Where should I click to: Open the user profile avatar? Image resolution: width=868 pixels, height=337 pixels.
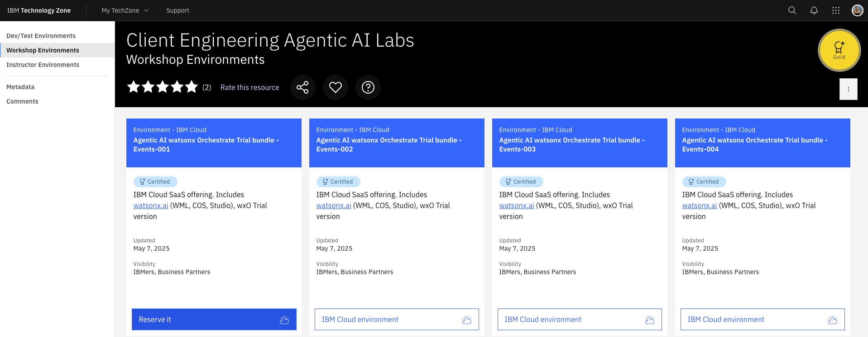pyautogui.click(x=857, y=10)
